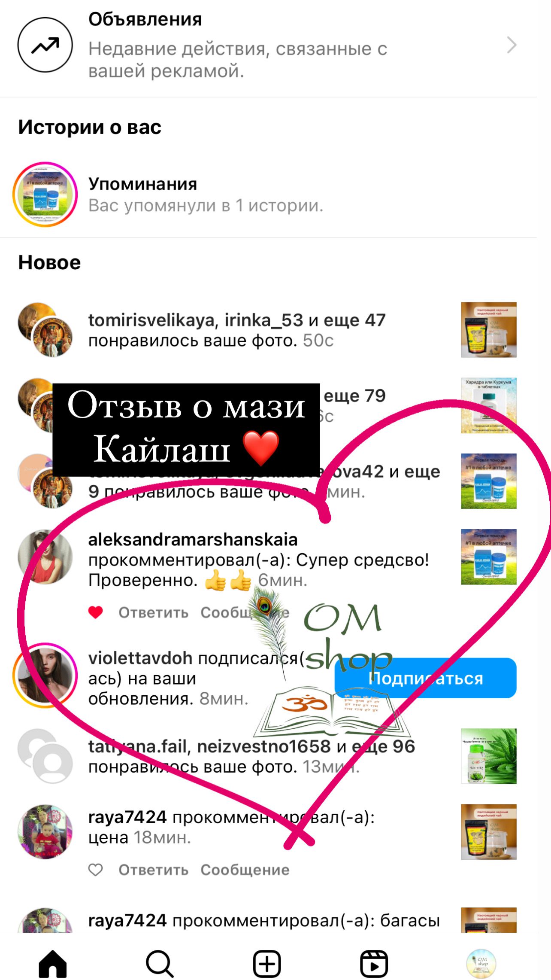Tap Ответить under aleksandramarshanskaia comment
The width and height of the screenshot is (551, 980).
pyautogui.click(x=154, y=612)
